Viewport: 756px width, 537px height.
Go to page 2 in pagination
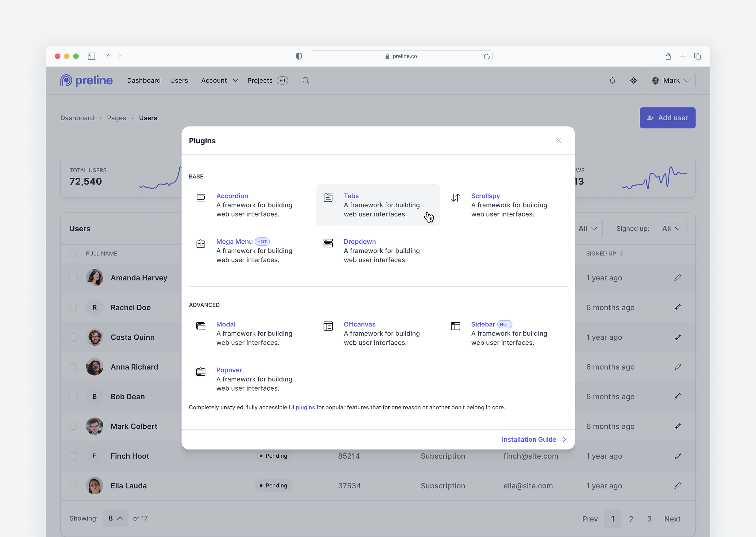point(631,518)
